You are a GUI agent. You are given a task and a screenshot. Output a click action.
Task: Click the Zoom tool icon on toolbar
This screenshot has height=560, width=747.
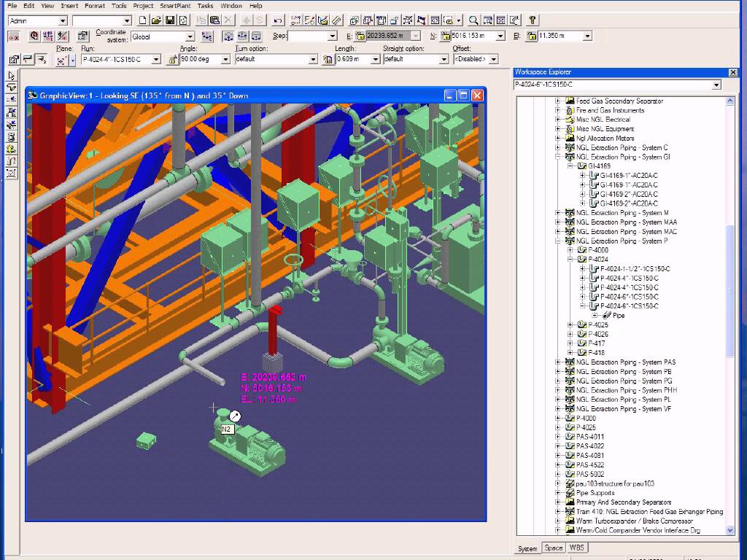[x=472, y=18]
